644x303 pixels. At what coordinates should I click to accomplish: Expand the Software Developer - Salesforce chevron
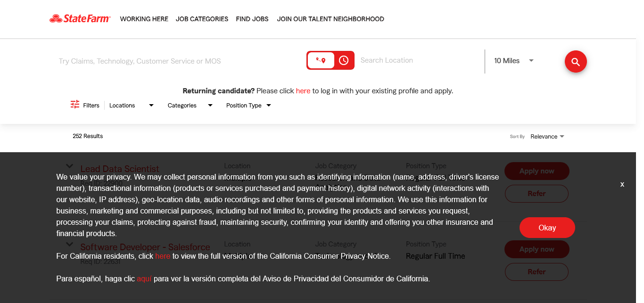pyautogui.click(x=69, y=244)
